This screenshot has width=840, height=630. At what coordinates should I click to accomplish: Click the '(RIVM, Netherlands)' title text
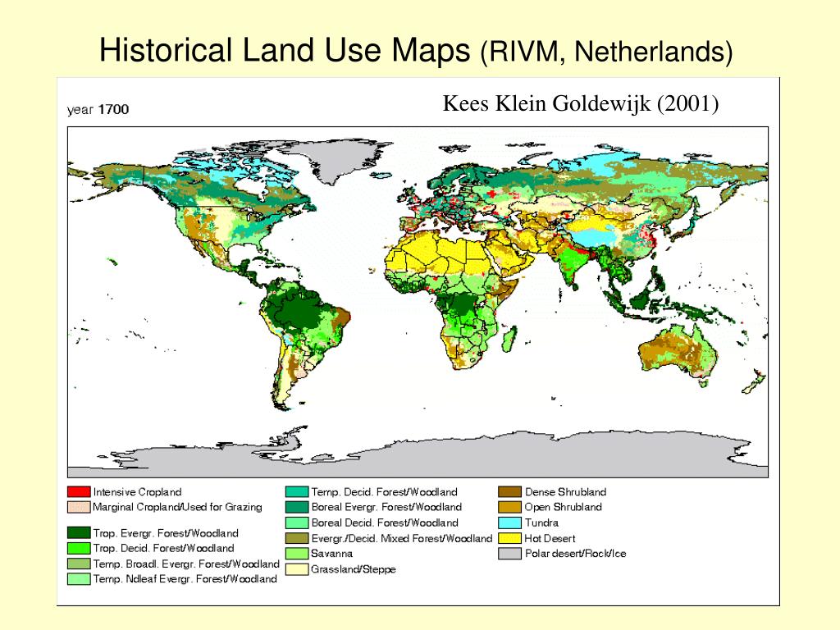pyautogui.click(x=606, y=52)
